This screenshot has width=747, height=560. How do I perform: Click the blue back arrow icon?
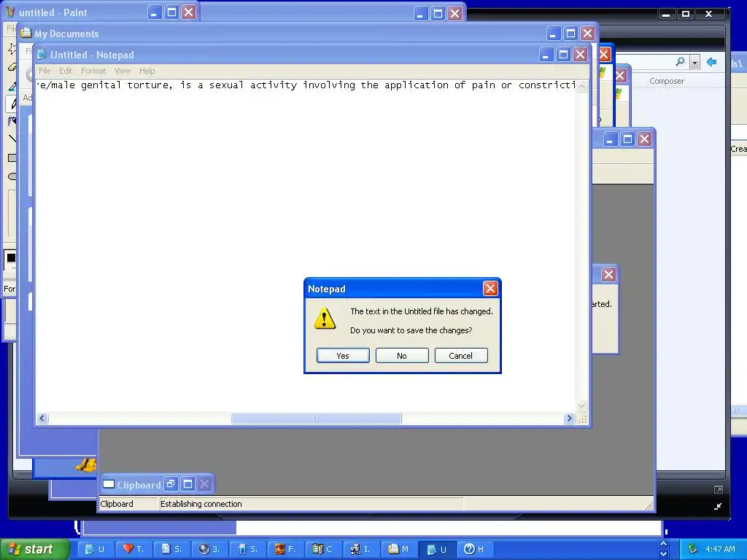712,62
